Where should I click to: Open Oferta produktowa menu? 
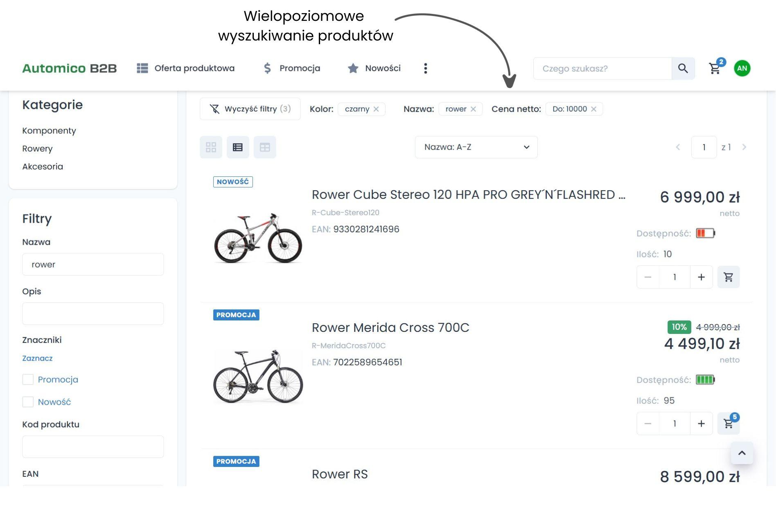pos(186,68)
